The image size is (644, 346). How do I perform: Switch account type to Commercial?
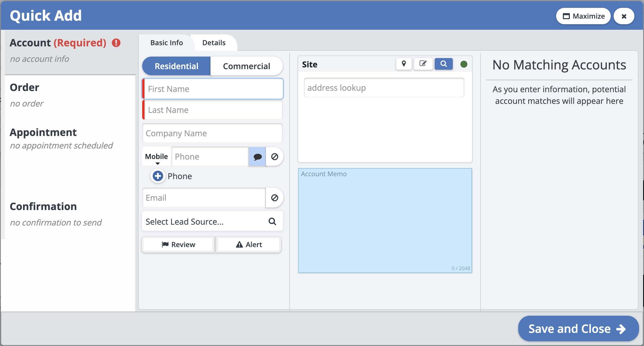246,66
